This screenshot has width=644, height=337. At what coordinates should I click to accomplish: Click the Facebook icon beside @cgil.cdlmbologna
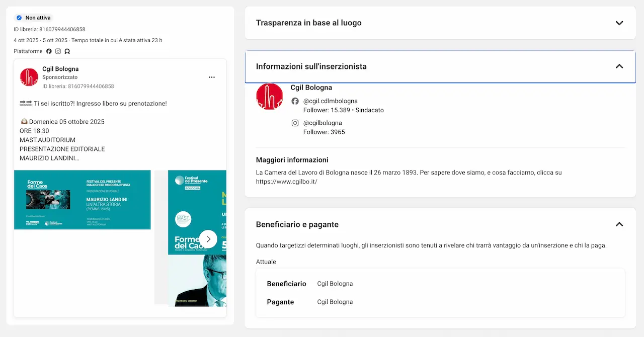click(295, 101)
